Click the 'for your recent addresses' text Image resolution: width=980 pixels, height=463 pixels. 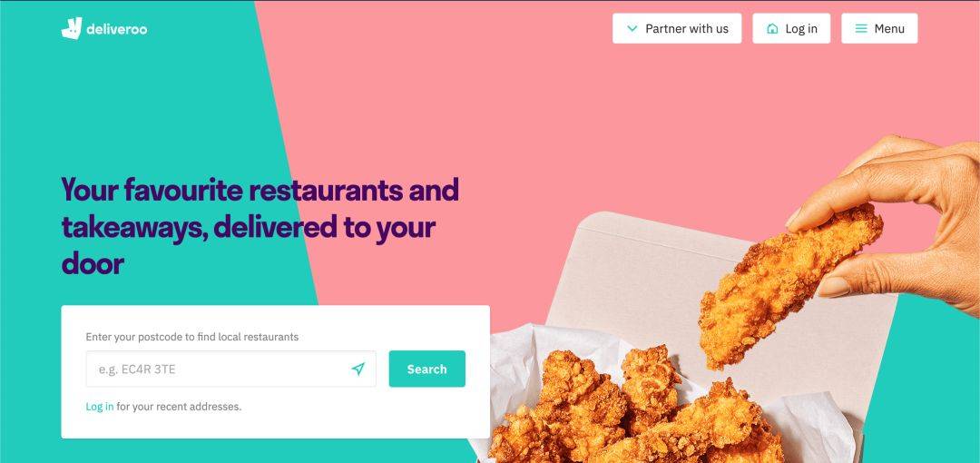tap(179, 407)
